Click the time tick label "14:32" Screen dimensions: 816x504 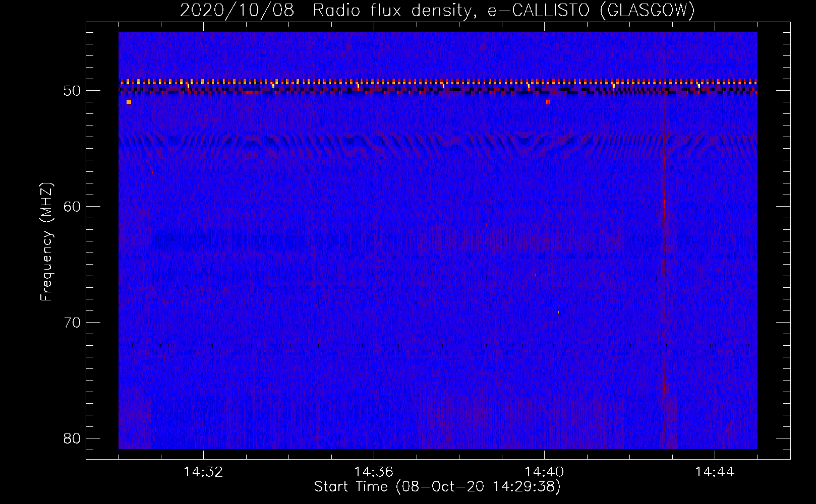coord(203,472)
